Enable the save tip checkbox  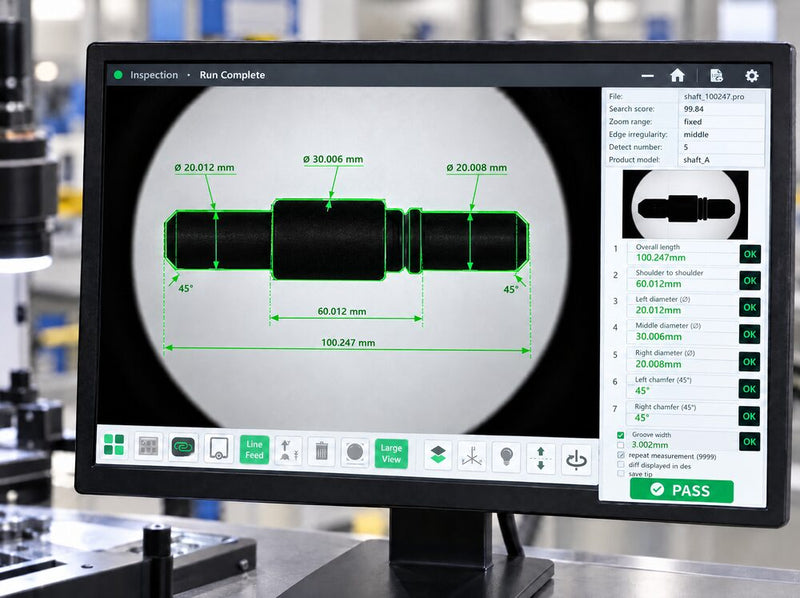pos(620,474)
